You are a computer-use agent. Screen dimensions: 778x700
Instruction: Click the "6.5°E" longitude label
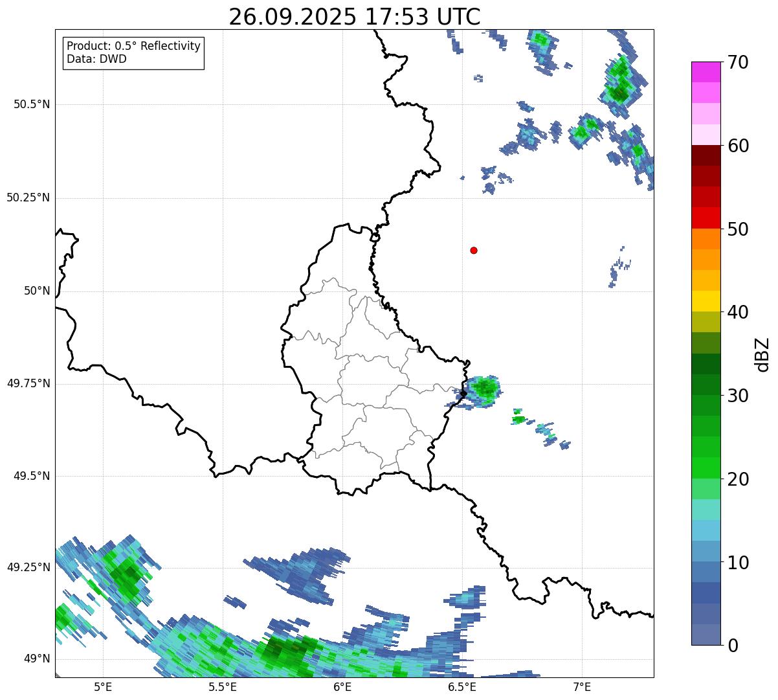click(x=462, y=686)
